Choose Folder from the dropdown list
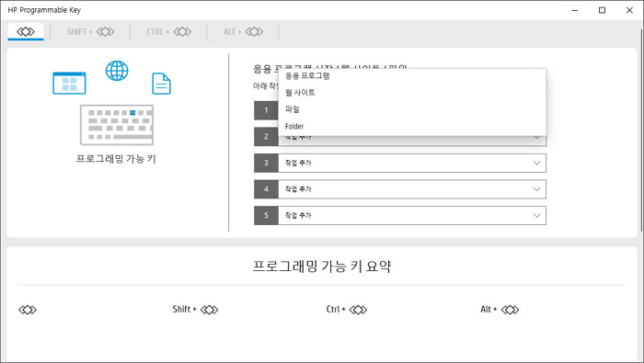 click(412, 126)
